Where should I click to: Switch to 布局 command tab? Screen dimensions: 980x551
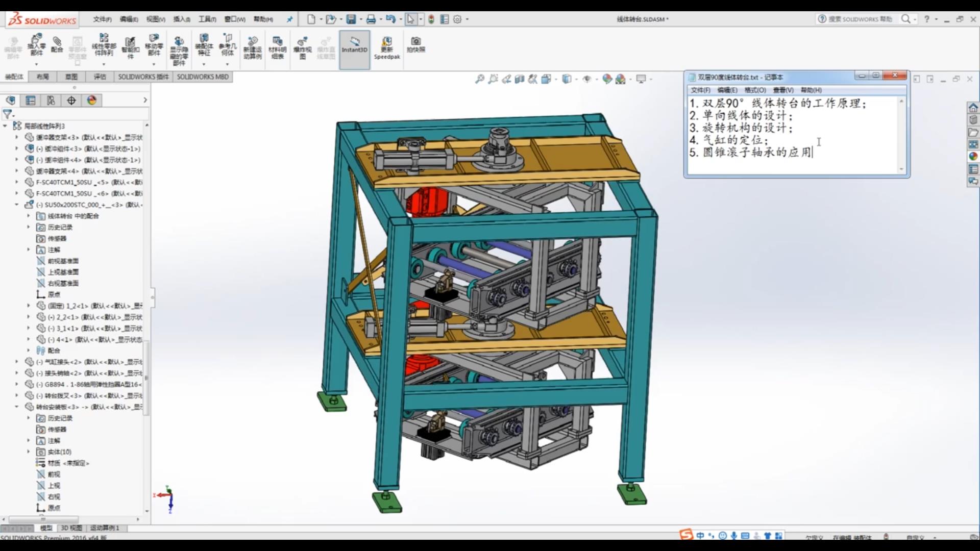tap(43, 77)
